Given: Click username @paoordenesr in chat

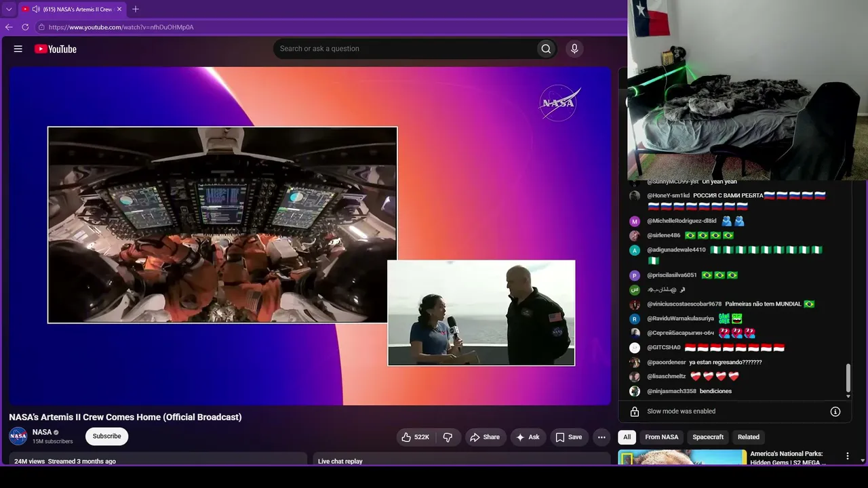Looking at the screenshot, I should click(667, 363).
